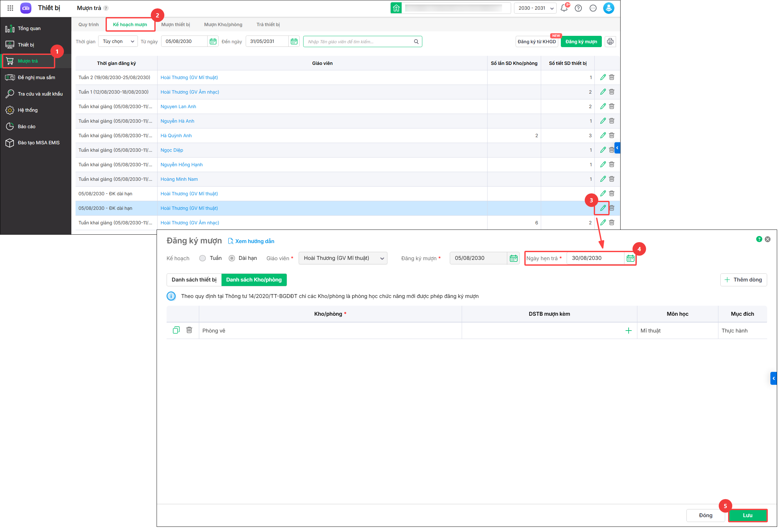Switch to the Mượn thiết bị tab
This screenshot has width=782, height=532.
[176, 25]
